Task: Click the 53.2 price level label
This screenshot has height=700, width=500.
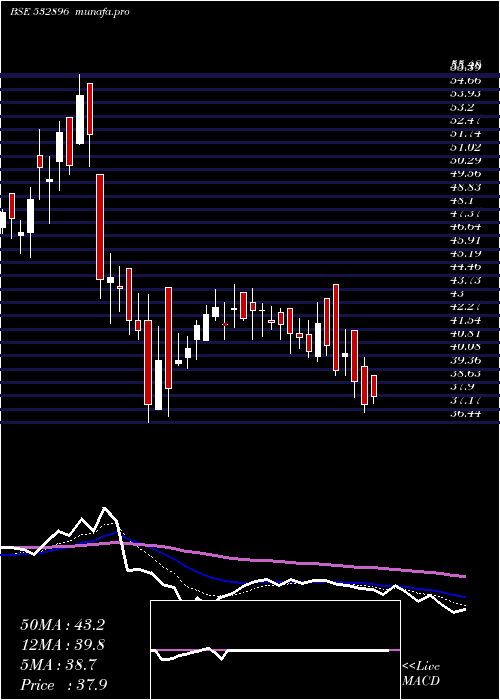Action: 463,107
